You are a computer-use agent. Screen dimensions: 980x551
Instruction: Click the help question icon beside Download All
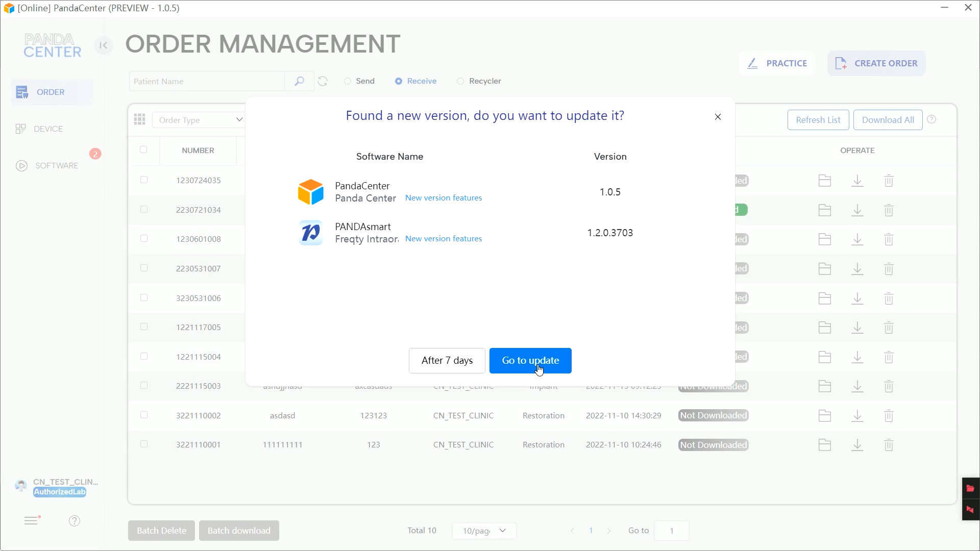pos(932,119)
